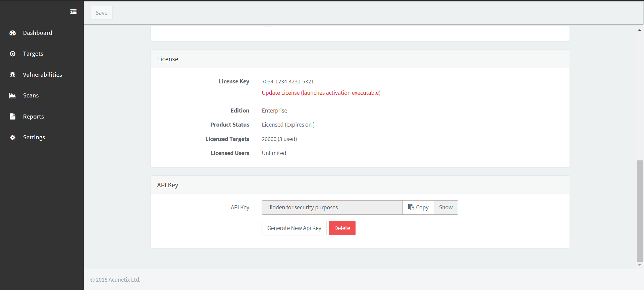Image resolution: width=644 pixels, height=290 pixels.
Task: Click the Reports document icon
Action: pyautogui.click(x=13, y=117)
